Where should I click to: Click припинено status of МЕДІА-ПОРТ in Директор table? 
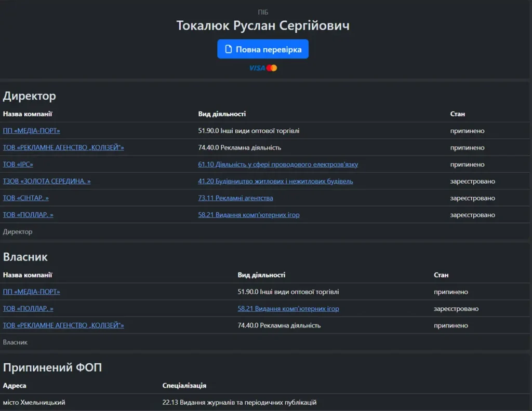467,131
